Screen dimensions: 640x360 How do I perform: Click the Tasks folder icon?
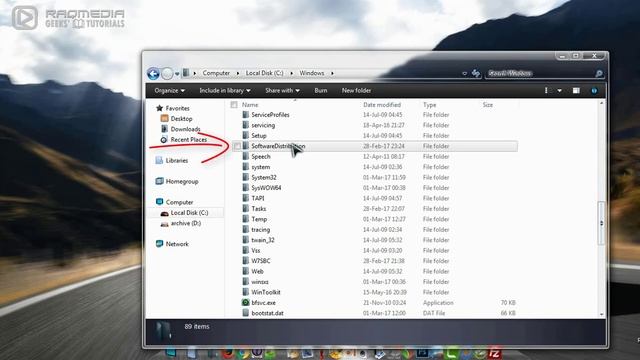pyautogui.click(x=245, y=209)
